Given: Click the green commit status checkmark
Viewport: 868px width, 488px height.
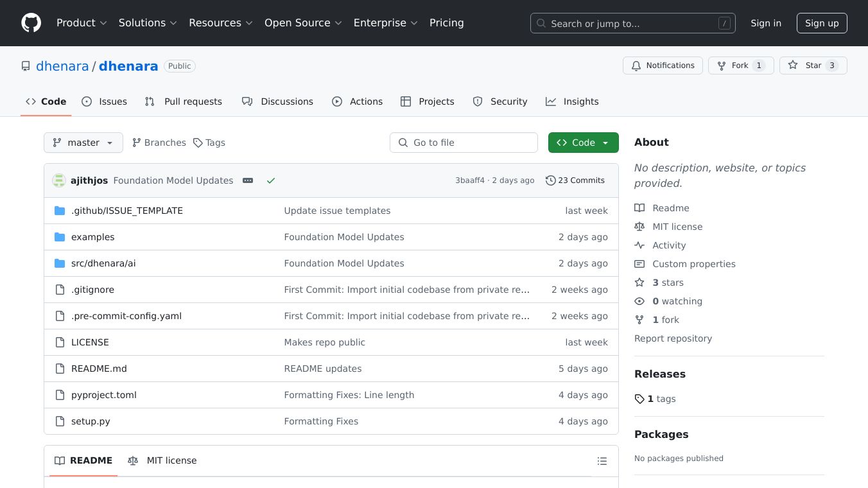Looking at the screenshot, I should click(x=271, y=180).
